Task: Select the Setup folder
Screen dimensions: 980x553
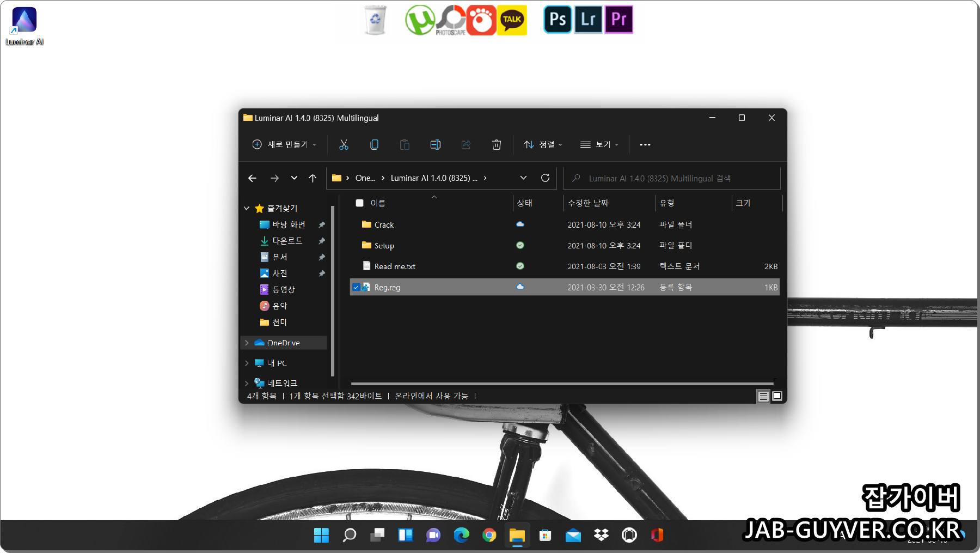Action: tap(565, 245)
